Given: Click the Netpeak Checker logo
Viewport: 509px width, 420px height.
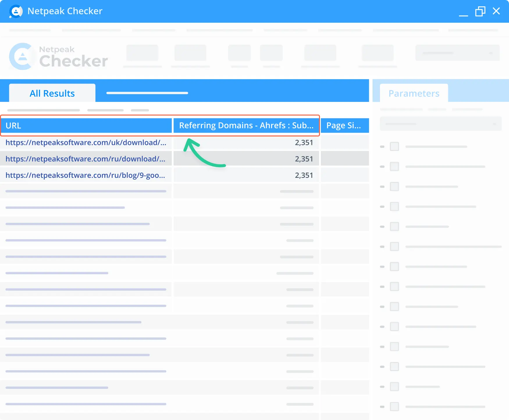Looking at the screenshot, I should pos(58,56).
